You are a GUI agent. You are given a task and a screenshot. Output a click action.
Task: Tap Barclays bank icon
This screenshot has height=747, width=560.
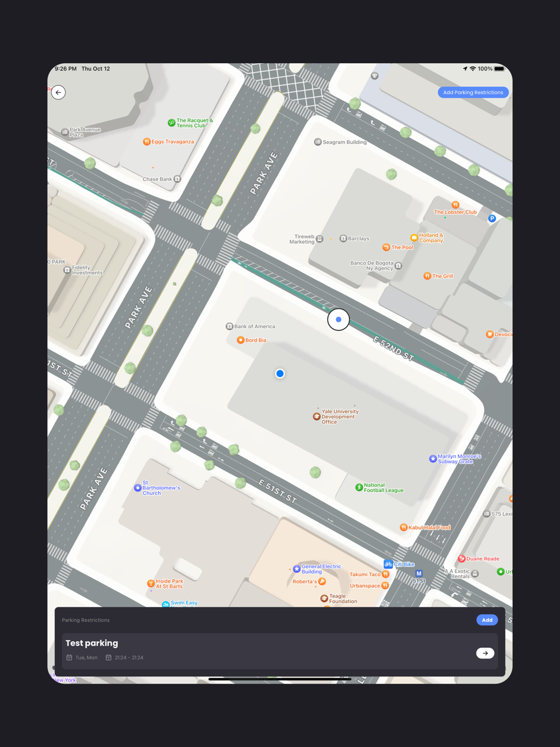pyautogui.click(x=343, y=239)
